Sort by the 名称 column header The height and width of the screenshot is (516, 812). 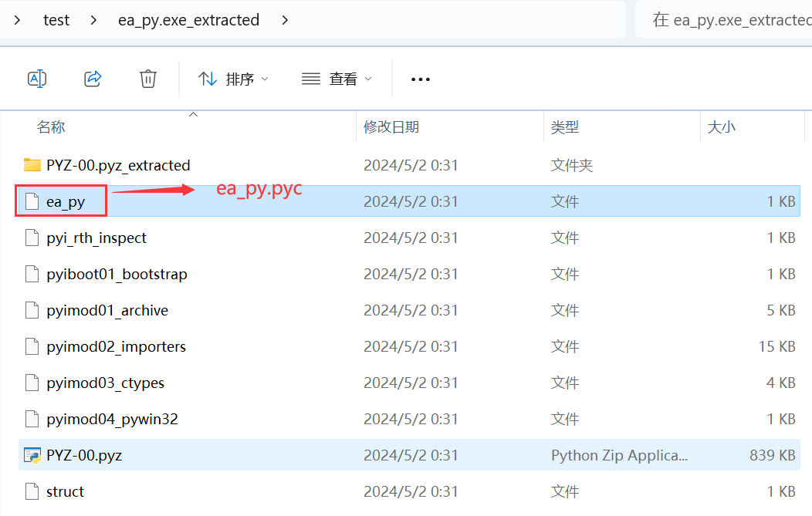[51, 126]
